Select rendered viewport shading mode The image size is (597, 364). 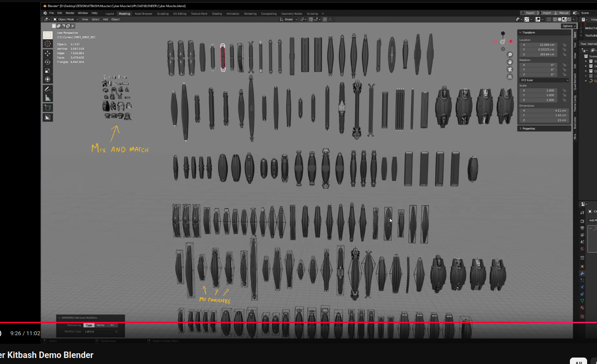pos(569,19)
